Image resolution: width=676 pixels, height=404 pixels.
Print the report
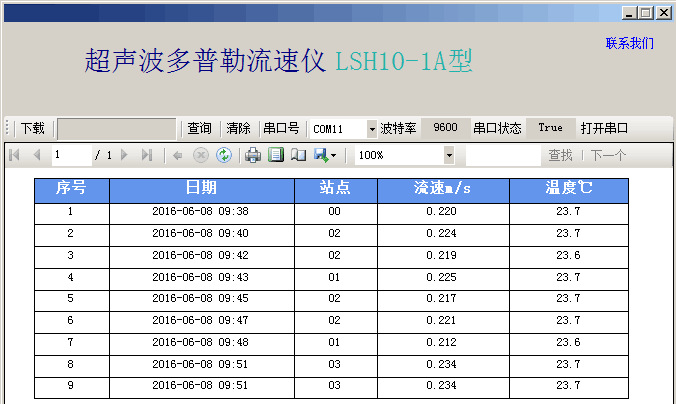tap(253, 155)
